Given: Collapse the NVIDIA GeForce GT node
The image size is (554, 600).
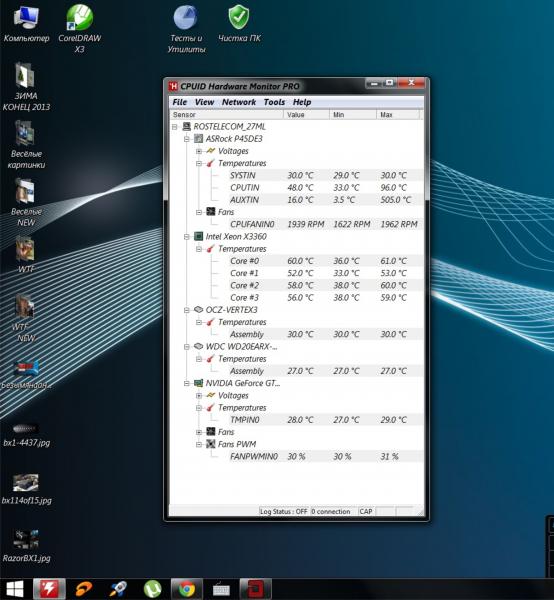Looking at the screenshot, I should [187, 383].
